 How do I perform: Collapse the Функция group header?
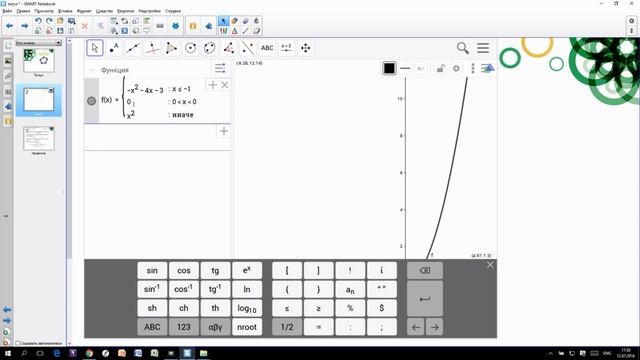coord(92,70)
